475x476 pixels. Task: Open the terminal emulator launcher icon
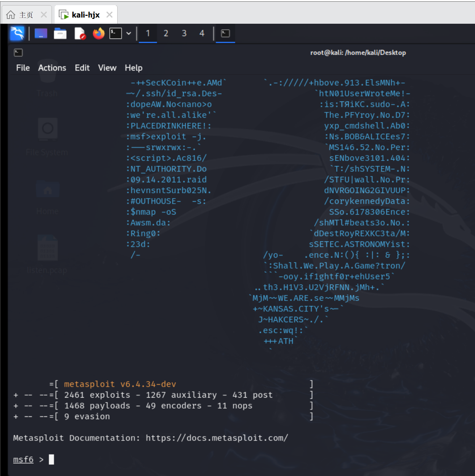tap(115, 33)
